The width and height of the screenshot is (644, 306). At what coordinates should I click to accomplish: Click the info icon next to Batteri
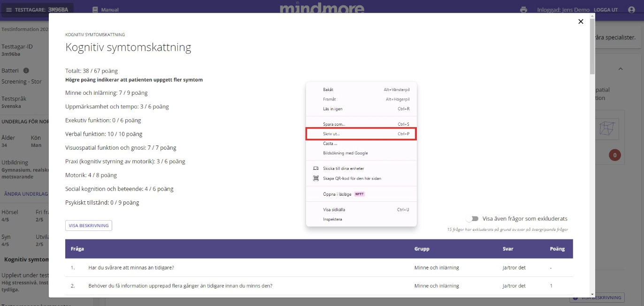[x=26, y=71]
